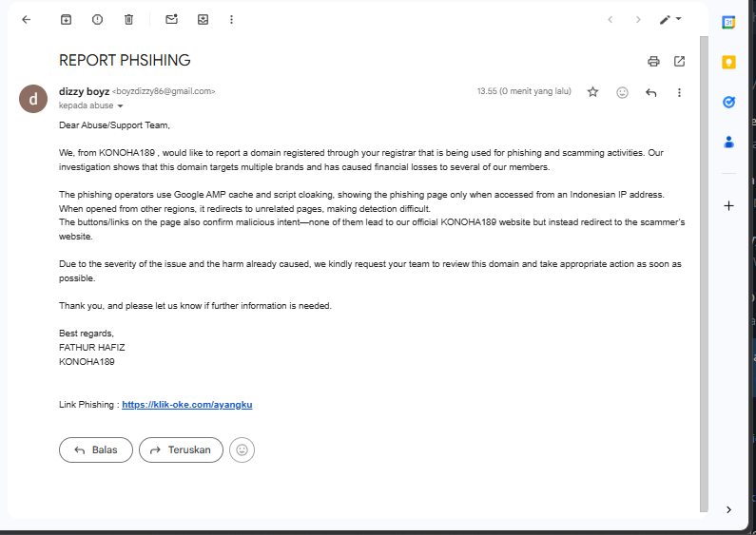Star the message from dizzy boyz
756x535 pixels.
592,92
